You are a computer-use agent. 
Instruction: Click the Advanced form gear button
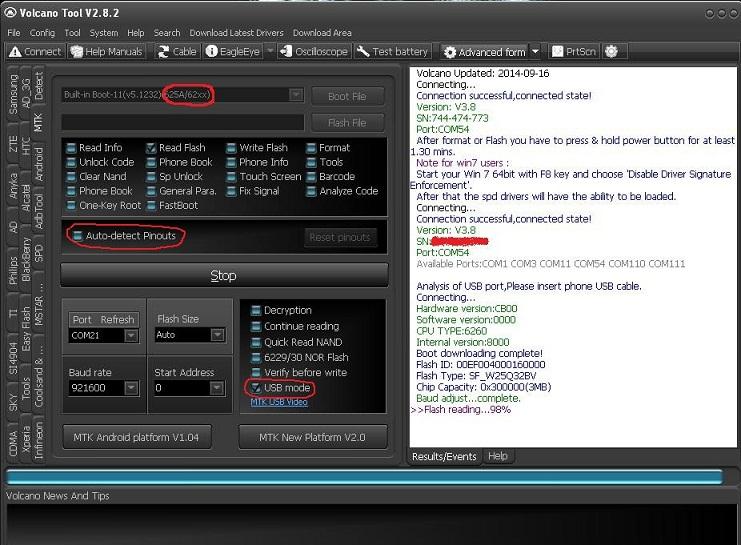pos(485,52)
